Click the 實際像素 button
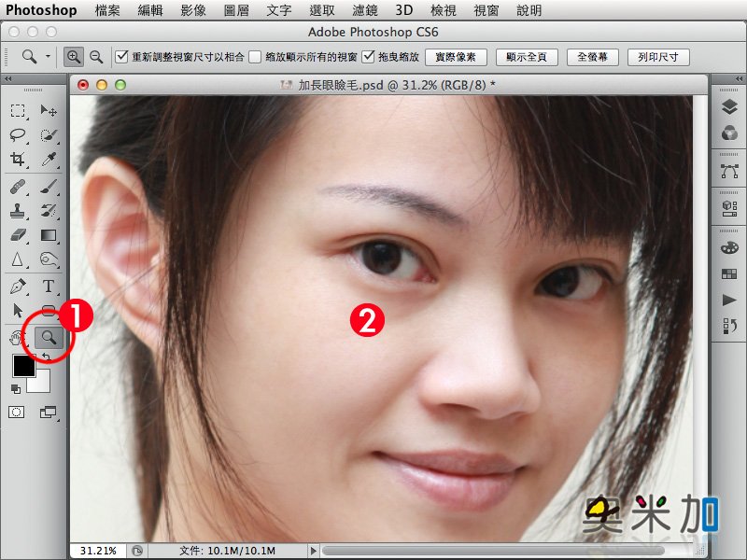This screenshot has height=560, width=747. coord(456,57)
